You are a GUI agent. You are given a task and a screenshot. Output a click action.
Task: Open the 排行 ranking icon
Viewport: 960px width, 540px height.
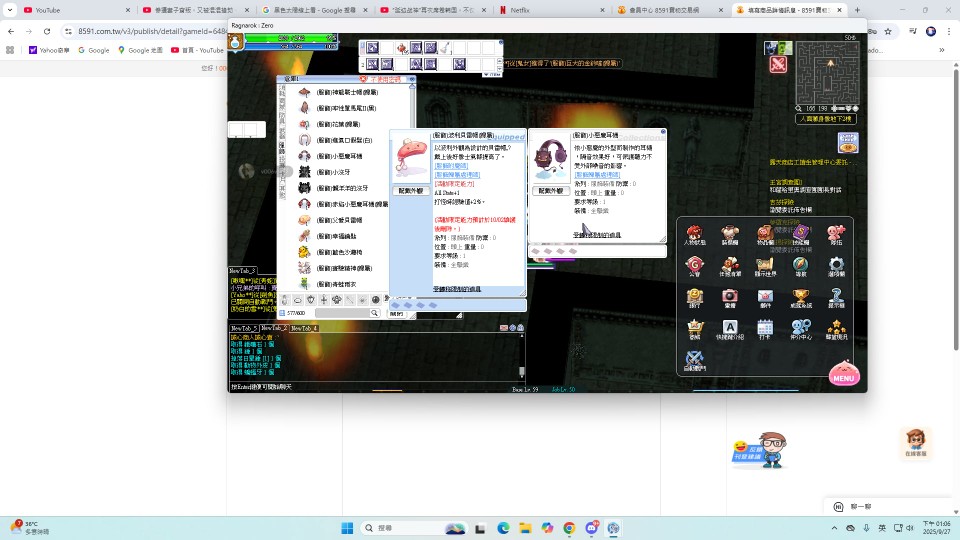click(694, 297)
